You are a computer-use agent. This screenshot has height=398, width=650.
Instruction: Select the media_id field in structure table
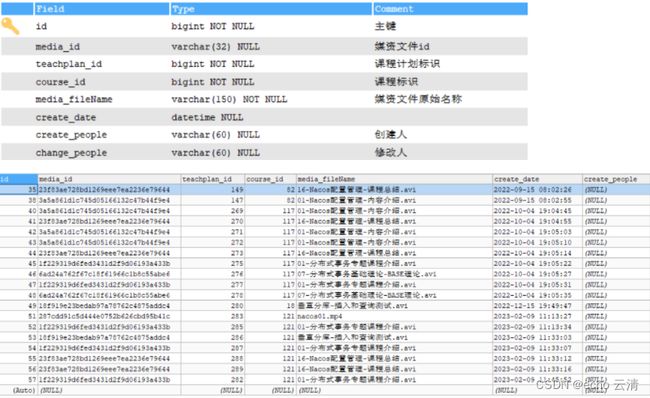(x=58, y=46)
